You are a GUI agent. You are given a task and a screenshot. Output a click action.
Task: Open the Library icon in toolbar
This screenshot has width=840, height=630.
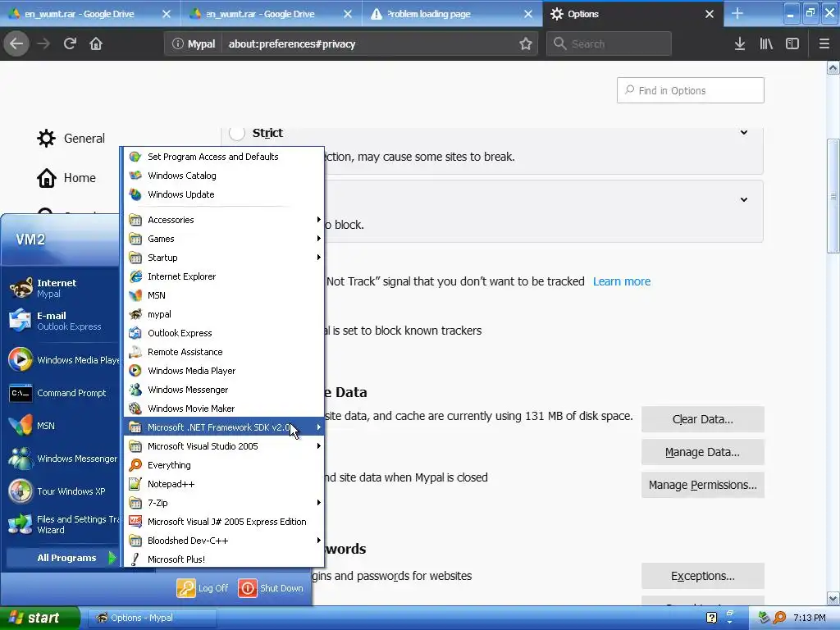click(766, 44)
